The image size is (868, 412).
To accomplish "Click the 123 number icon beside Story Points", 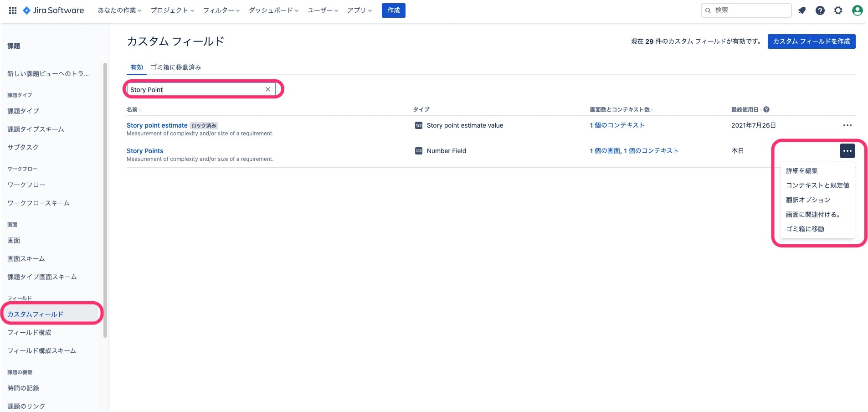I will pos(418,150).
